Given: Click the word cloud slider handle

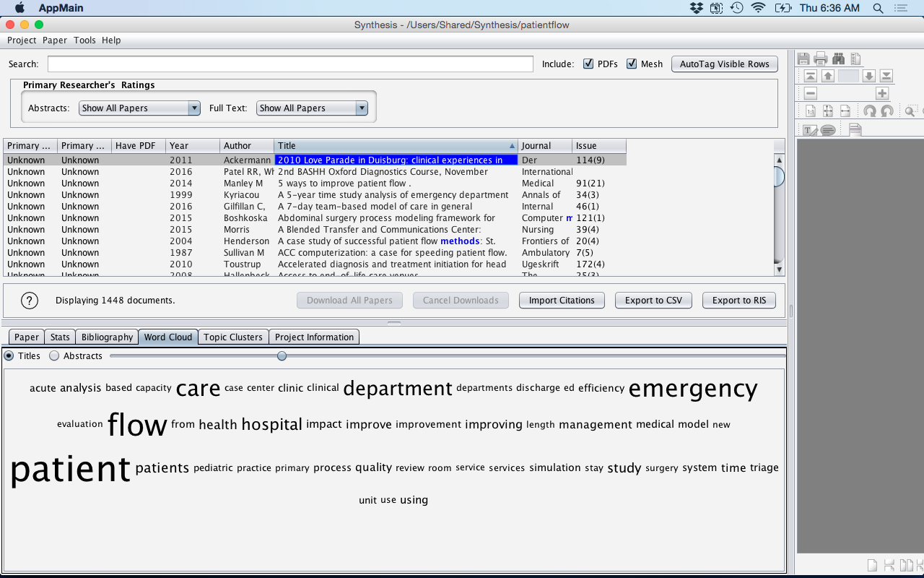Looking at the screenshot, I should [x=282, y=356].
